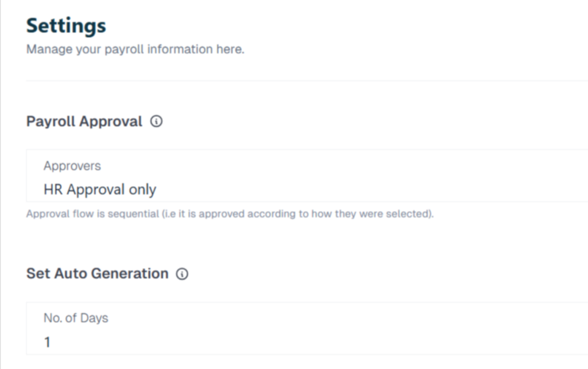Click "Manage your payroll information here" subtitle

click(135, 49)
